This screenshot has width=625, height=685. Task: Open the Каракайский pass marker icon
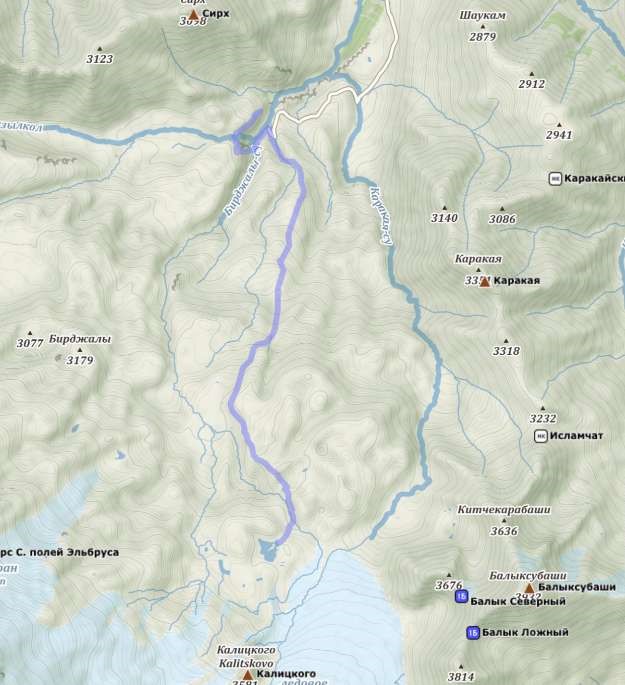coord(555,179)
